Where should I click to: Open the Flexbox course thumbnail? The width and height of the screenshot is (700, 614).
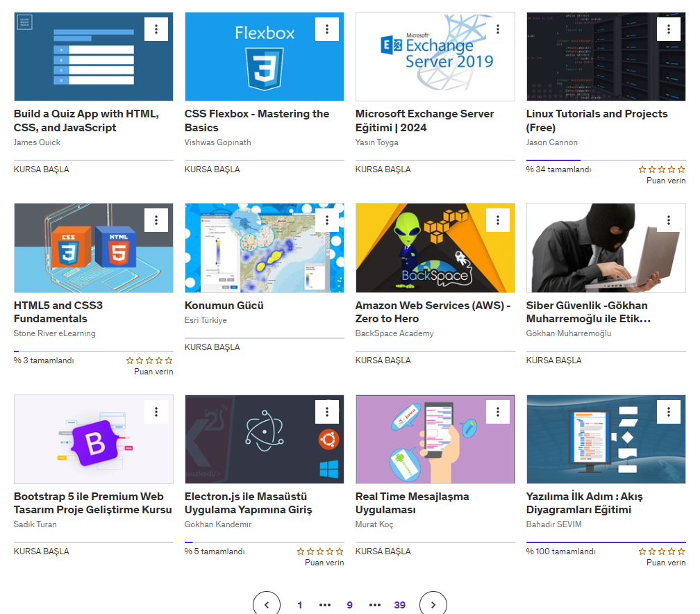pyautogui.click(x=265, y=57)
